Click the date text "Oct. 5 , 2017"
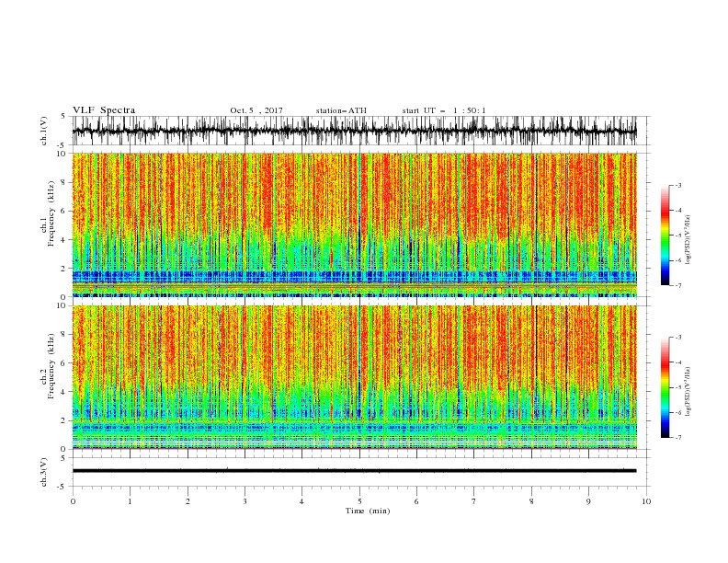The height and width of the screenshot is (563, 728). pyautogui.click(x=256, y=110)
